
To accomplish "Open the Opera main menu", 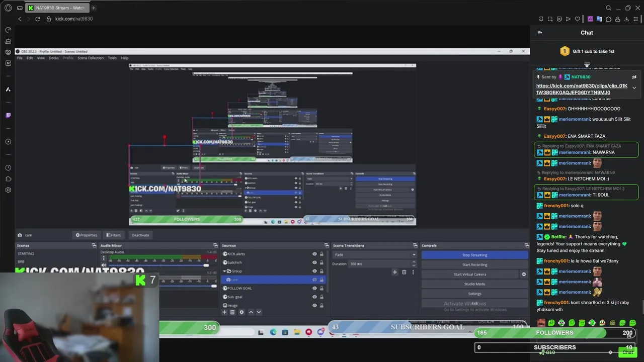I will [8, 8].
